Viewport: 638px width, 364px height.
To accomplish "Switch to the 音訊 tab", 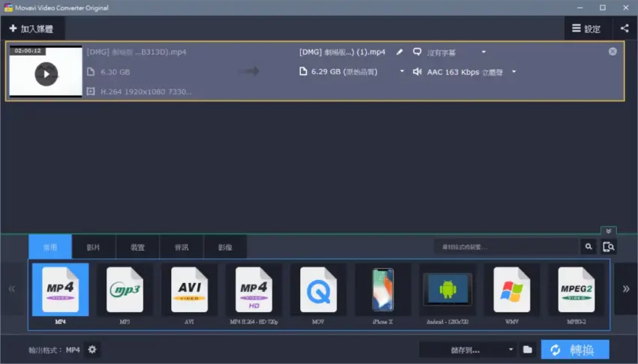I will [182, 247].
